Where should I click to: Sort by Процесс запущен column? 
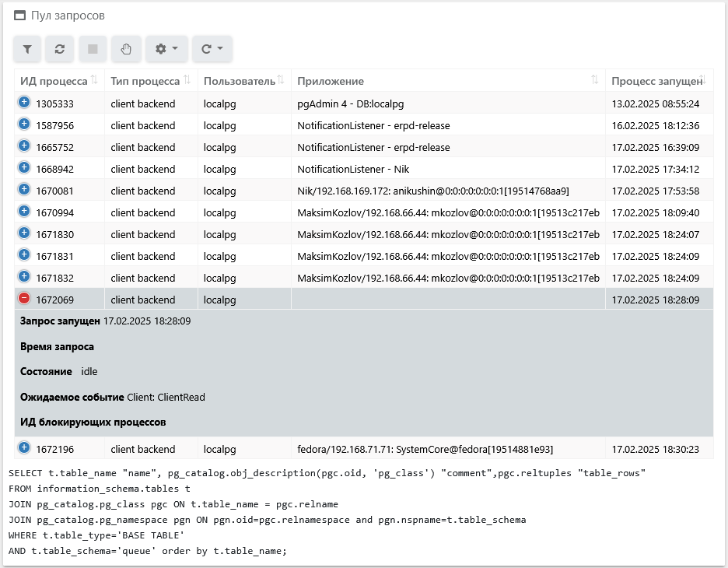658,81
